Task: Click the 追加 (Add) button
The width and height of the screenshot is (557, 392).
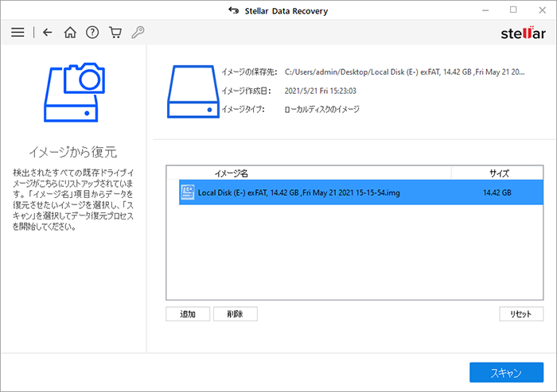Action: pos(188,314)
